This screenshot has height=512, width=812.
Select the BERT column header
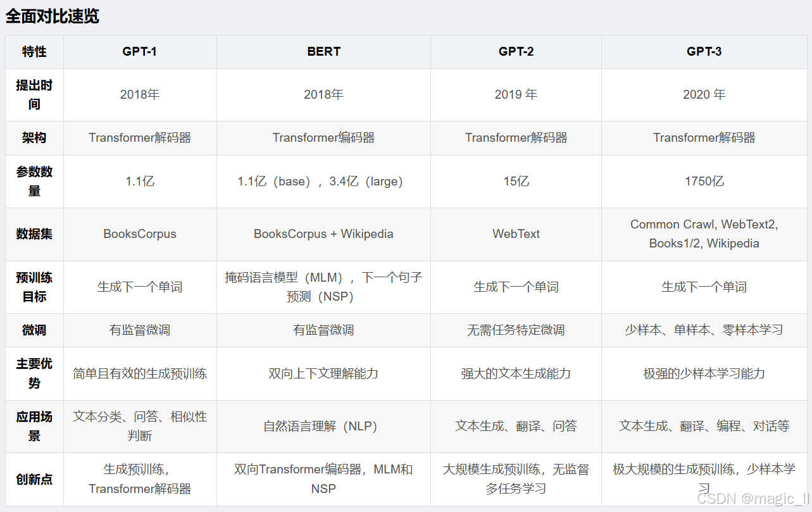[x=323, y=52]
